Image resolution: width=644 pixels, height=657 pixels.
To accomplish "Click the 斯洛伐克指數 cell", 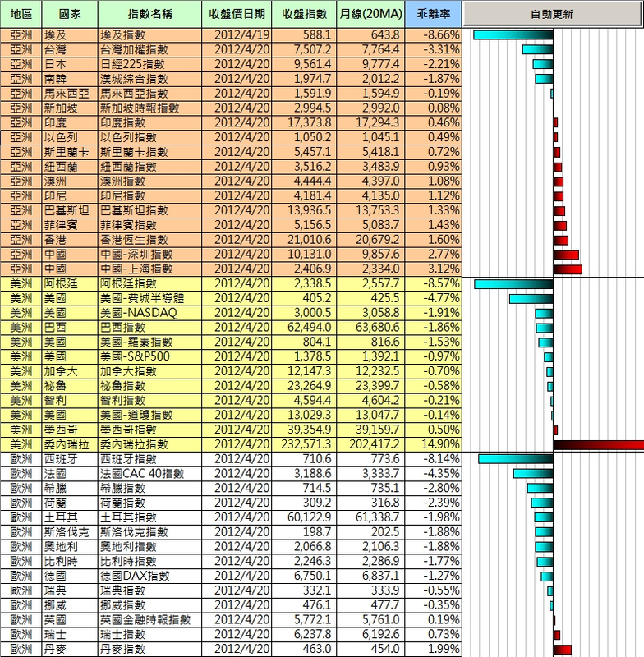I will [x=149, y=531].
